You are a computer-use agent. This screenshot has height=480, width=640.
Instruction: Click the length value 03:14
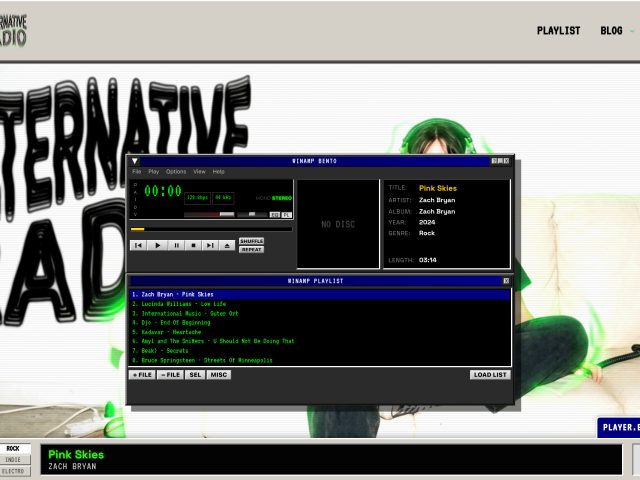[x=428, y=260]
